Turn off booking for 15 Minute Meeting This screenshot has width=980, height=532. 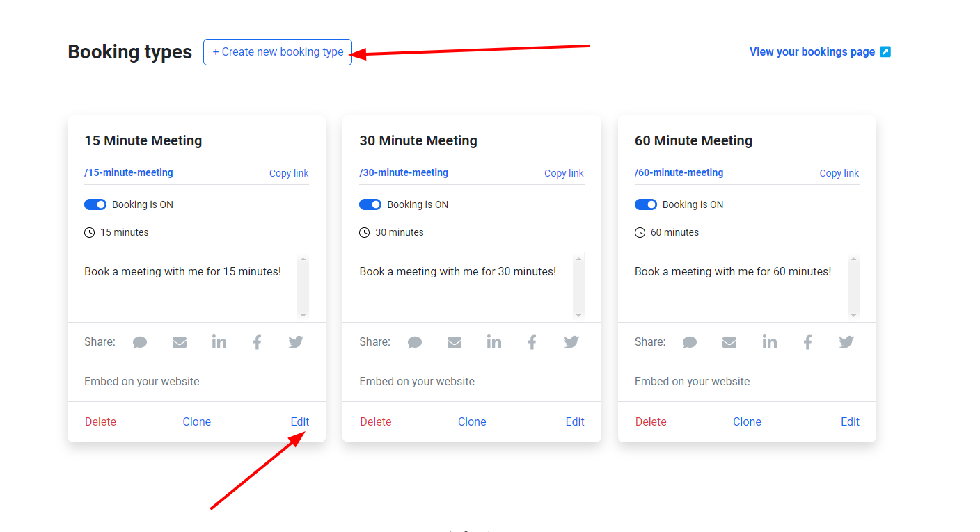95,204
